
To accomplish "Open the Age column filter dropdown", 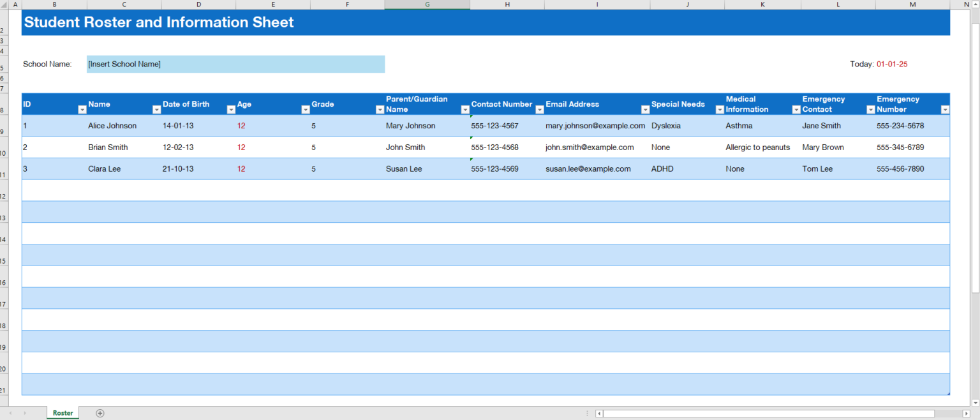I will click(305, 110).
